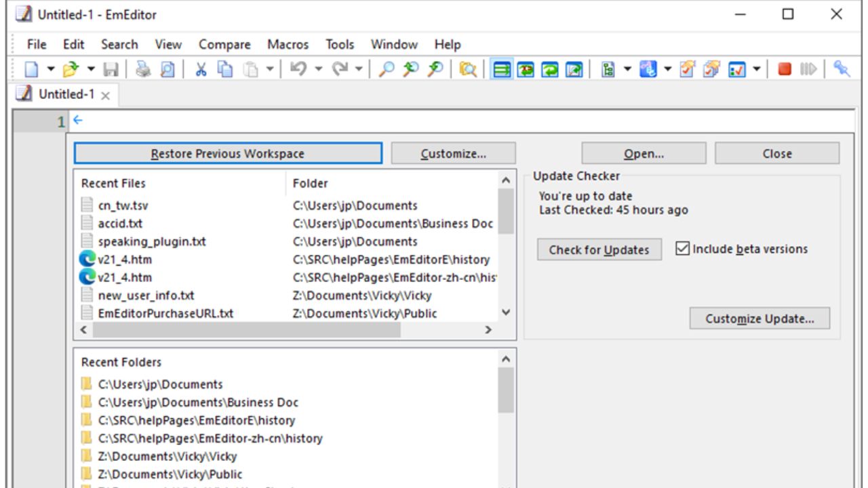Screen dimensions: 868x488
Task: Click the New file toolbar icon
Action: click(x=31, y=69)
